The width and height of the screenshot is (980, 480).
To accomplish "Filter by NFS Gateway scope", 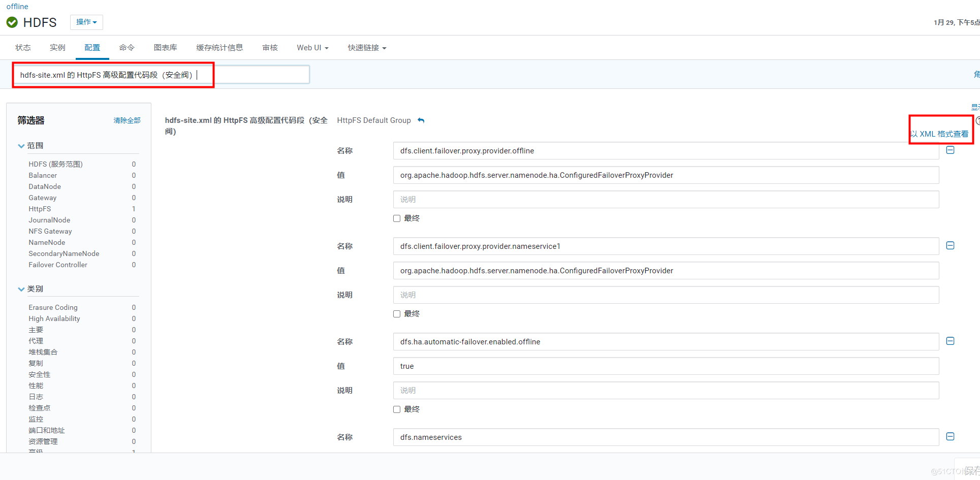I will tap(50, 231).
